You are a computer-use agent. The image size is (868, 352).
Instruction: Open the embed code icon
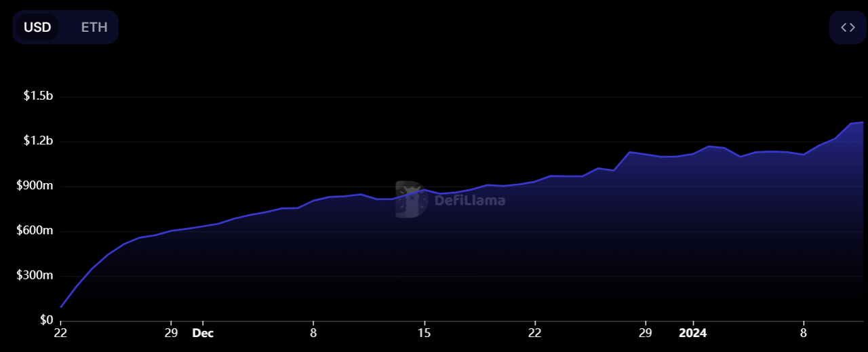click(x=848, y=27)
